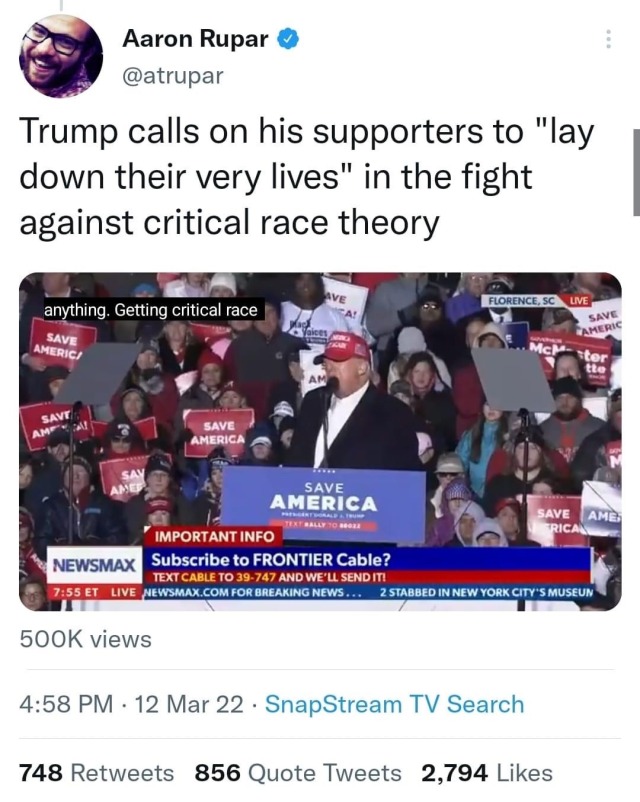640x802 pixels.
Task: Click the IMPORTANT INFO banner
Action: (x=214, y=537)
